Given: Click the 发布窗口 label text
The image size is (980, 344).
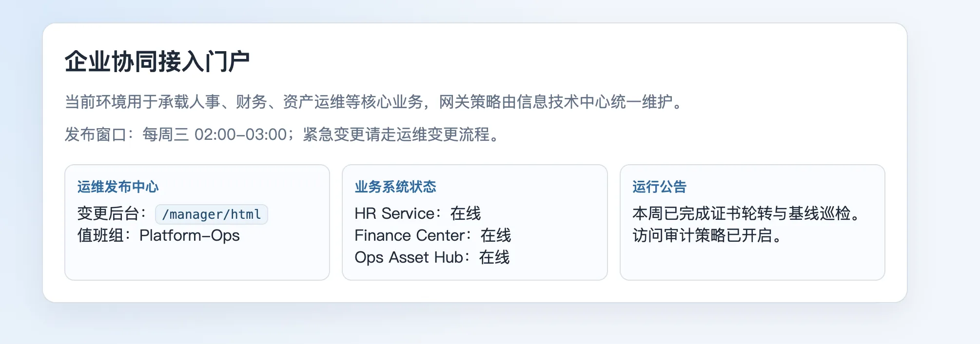Looking at the screenshot, I should 96,134.
